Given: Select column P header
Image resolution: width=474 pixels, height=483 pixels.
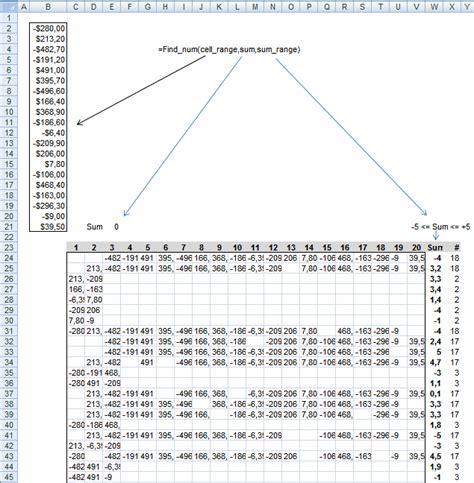Looking at the screenshot, I should (309, 6).
